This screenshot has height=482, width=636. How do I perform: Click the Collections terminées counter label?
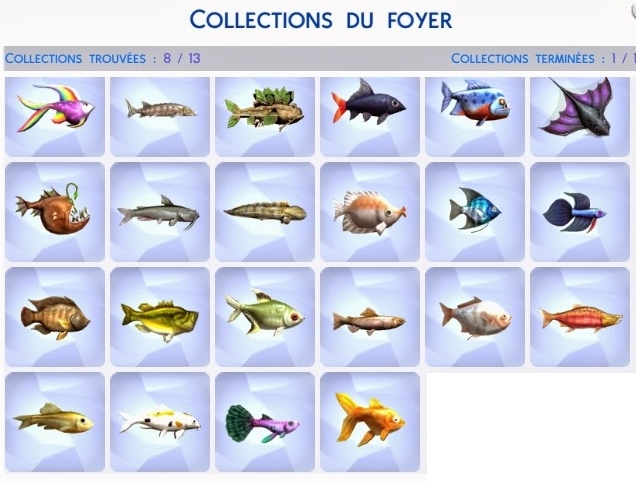pos(543,58)
